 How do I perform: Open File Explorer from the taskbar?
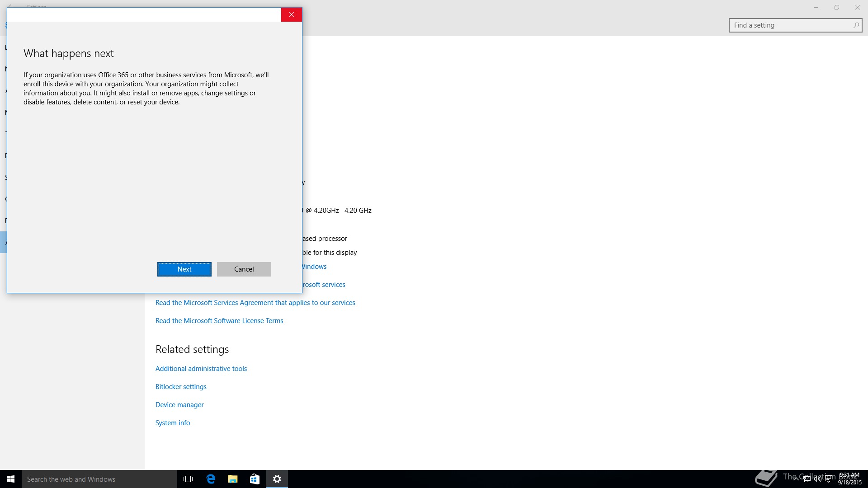(x=233, y=479)
